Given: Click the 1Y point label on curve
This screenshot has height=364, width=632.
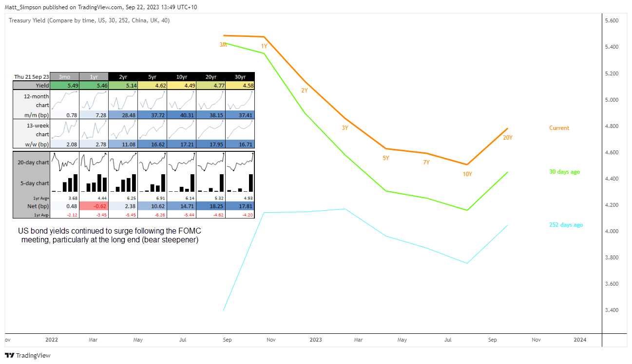Looking at the screenshot, I should (x=264, y=46).
